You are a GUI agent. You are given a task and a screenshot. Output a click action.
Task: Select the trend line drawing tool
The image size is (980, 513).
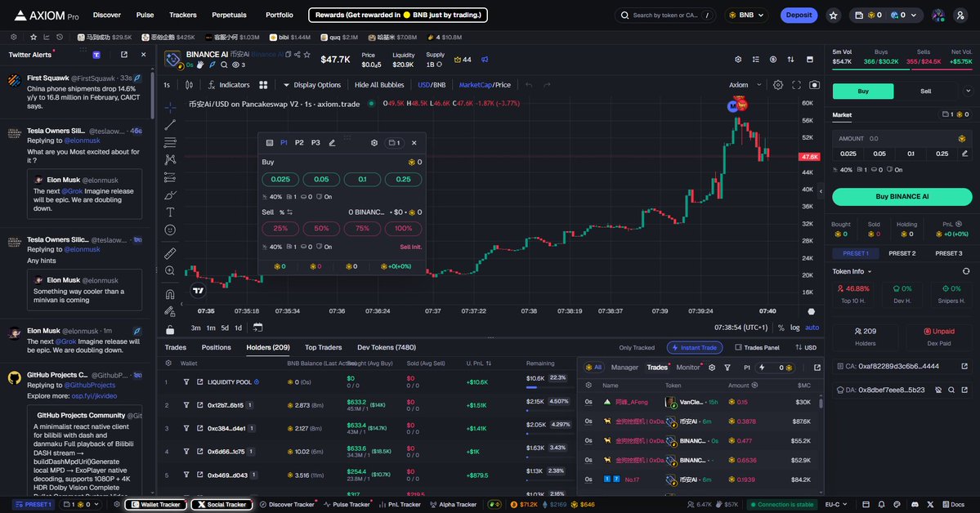(x=170, y=124)
